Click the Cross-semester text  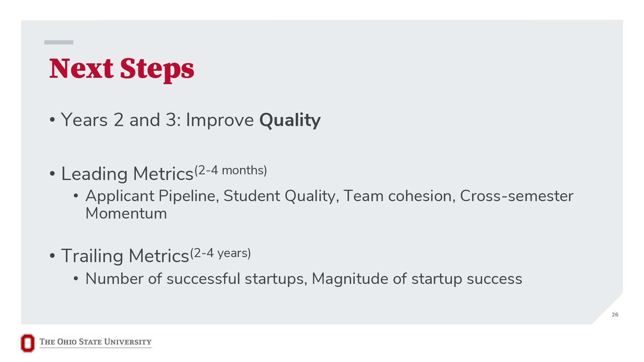click(x=517, y=196)
